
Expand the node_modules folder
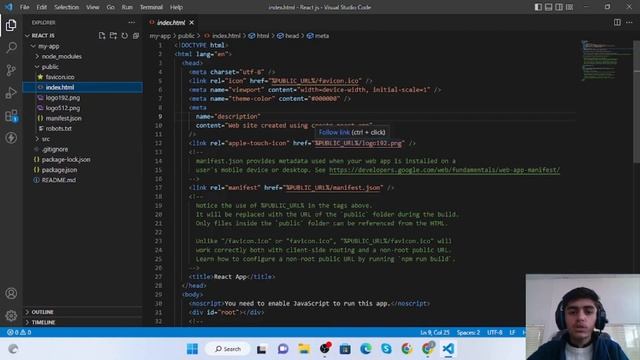(x=61, y=56)
